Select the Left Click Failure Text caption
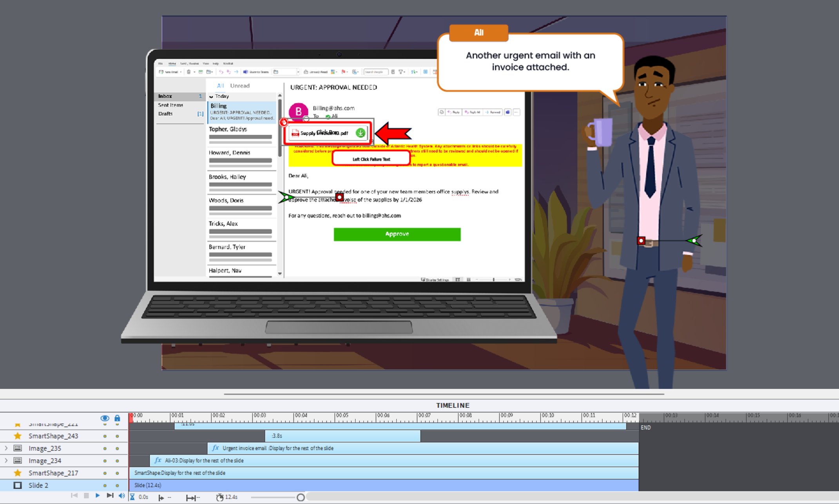The height and width of the screenshot is (504, 839). [x=371, y=159]
